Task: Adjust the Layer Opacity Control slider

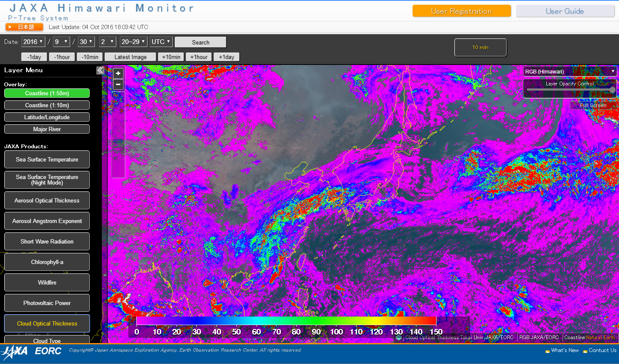Action: (x=612, y=90)
